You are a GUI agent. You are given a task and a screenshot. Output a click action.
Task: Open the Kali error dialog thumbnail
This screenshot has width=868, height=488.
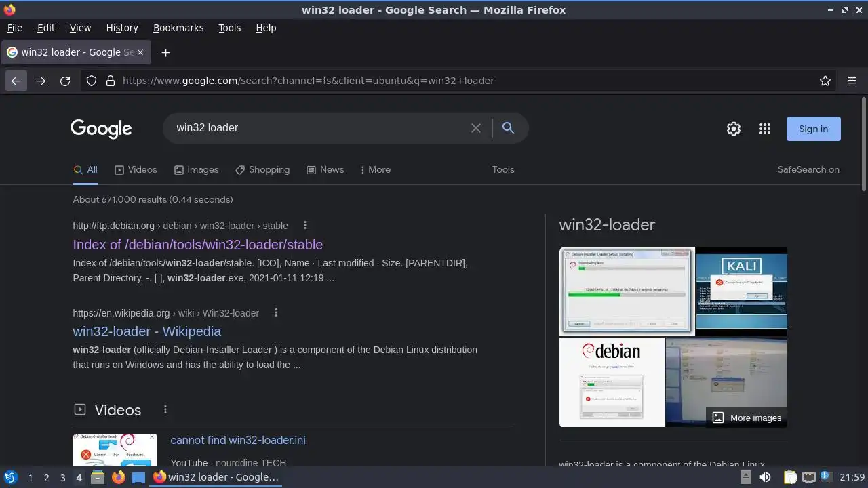(742, 291)
